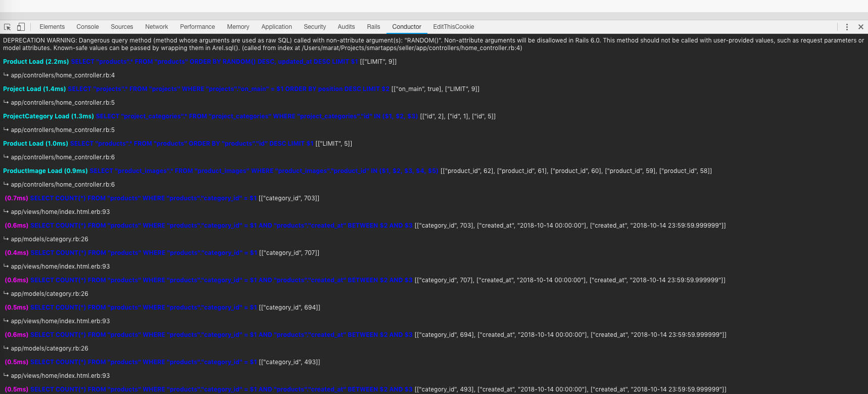Go to the Sources tab
This screenshot has width=868, height=394.
pyautogui.click(x=122, y=27)
